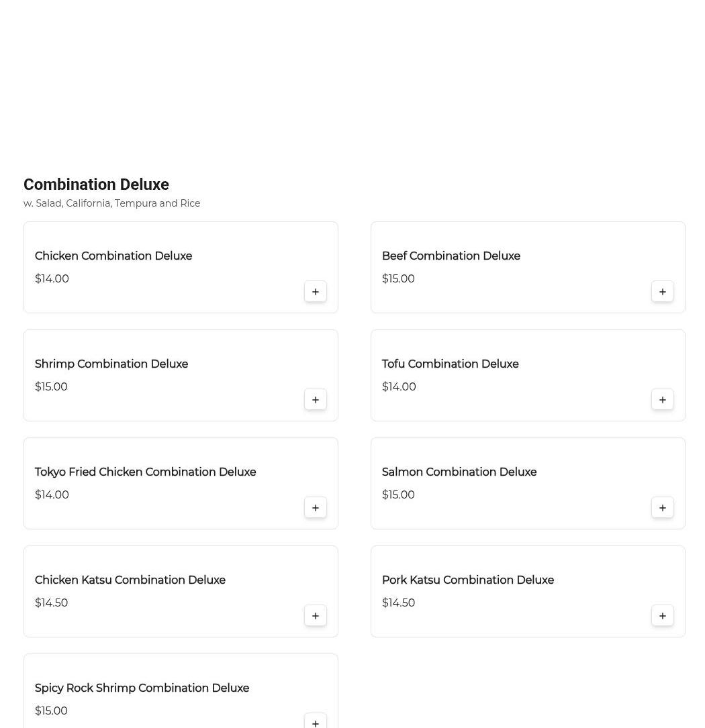Open Salmon Combination Deluxe item title
Screen dimensions: 705x728
[x=459, y=472]
